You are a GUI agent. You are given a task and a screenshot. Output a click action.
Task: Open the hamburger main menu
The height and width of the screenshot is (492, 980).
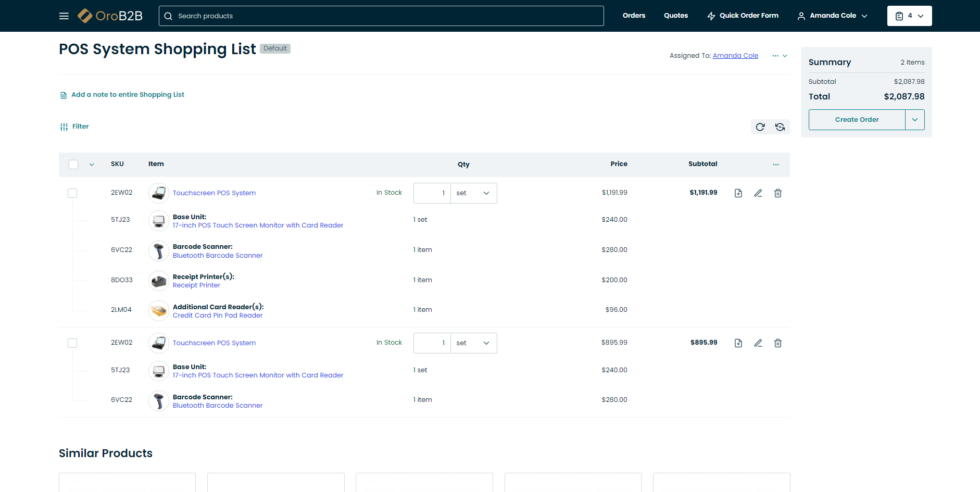(64, 16)
